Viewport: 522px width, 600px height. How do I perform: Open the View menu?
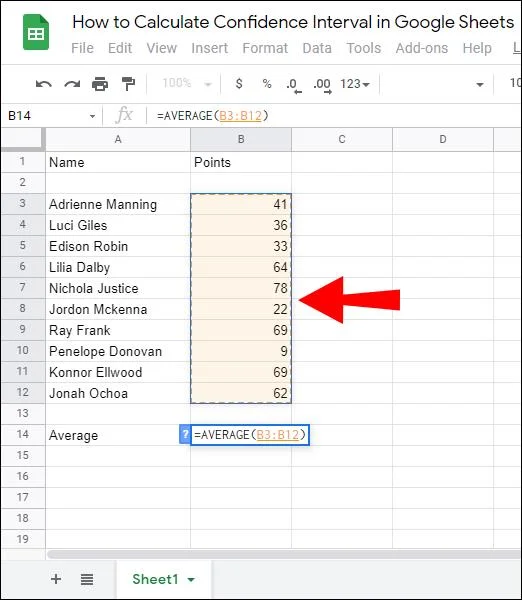pos(161,48)
